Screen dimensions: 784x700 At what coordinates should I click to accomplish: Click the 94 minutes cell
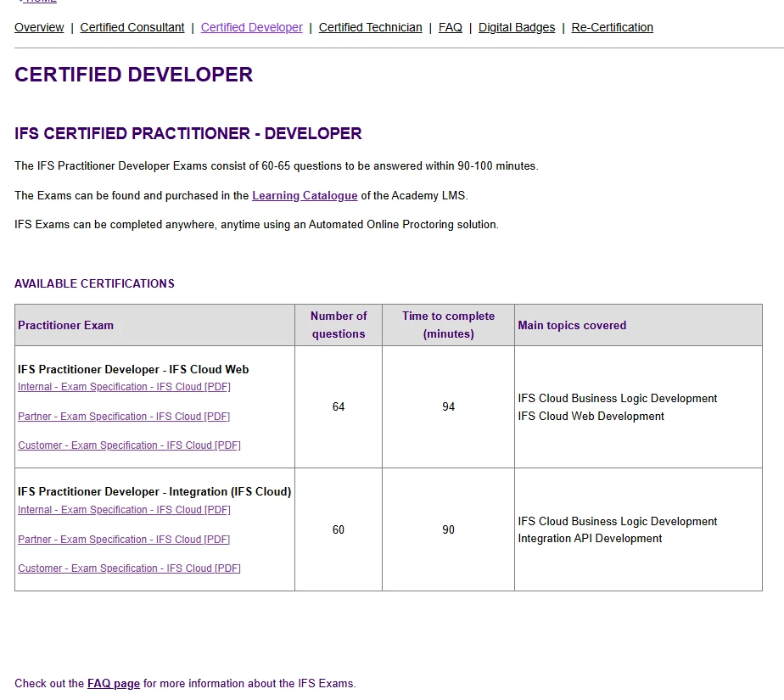click(449, 407)
